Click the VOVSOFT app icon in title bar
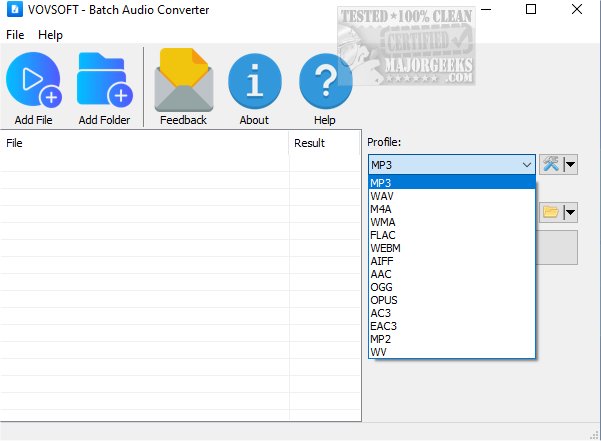The width and height of the screenshot is (601, 441). pos(15,9)
